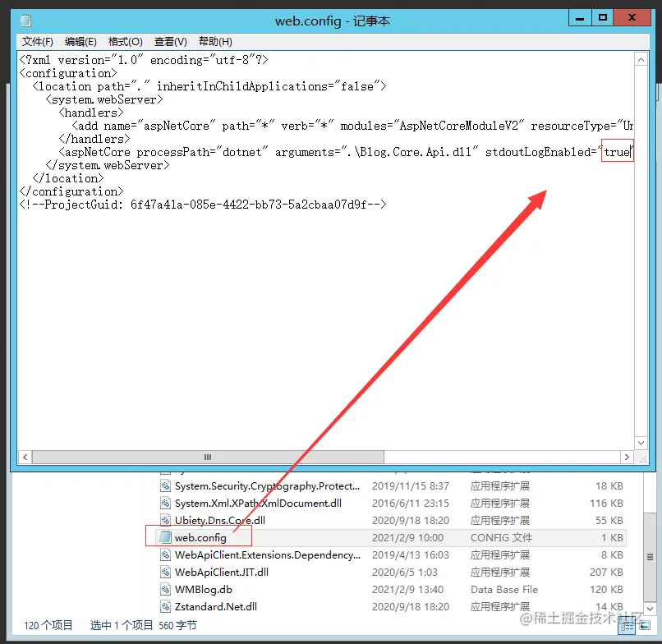Viewport: 662px width, 644px height.
Task: Click the CONFIG 文件 type cell
Action: point(501,537)
